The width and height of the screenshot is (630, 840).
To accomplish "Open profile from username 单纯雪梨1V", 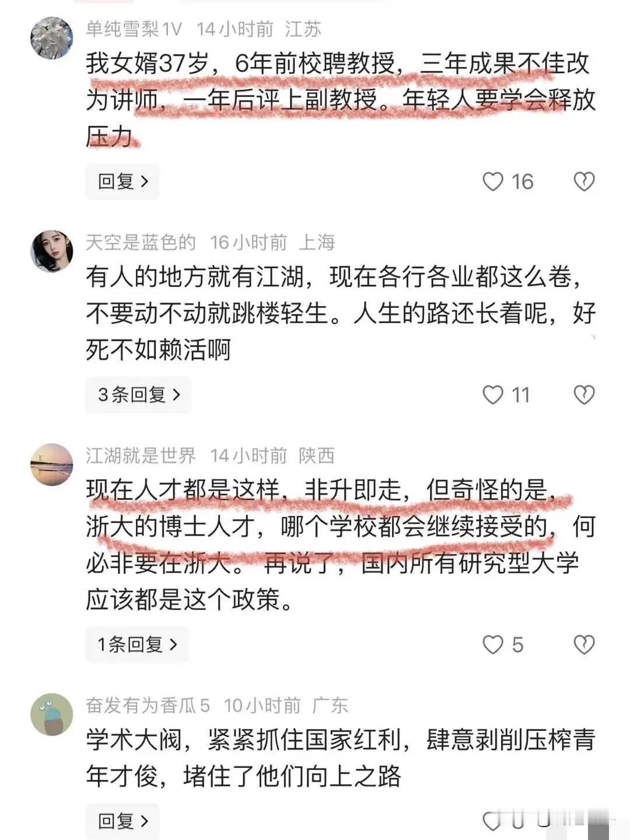I will tap(134, 29).
